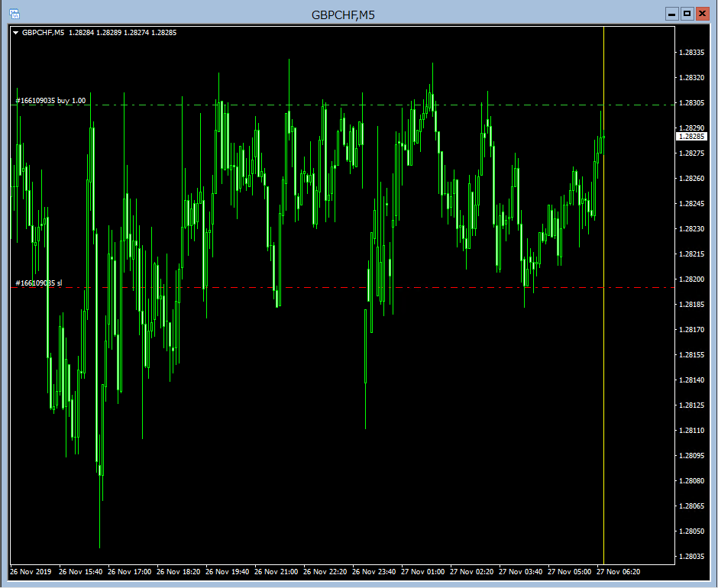Click the 27 Nov 05:00 time label
The height and width of the screenshot is (588, 718).
click(570, 571)
